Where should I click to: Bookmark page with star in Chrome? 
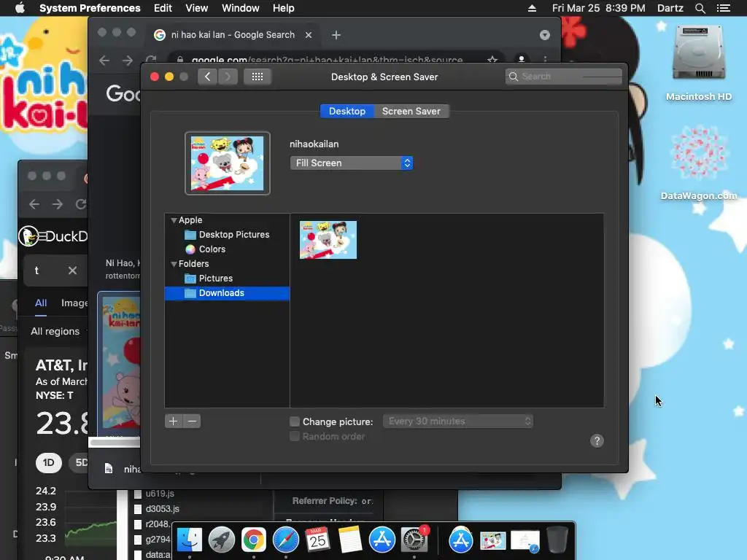(x=492, y=60)
